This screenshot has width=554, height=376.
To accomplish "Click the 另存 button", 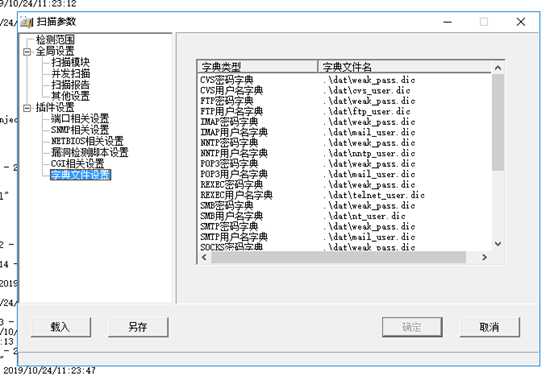I will (138, 327).
